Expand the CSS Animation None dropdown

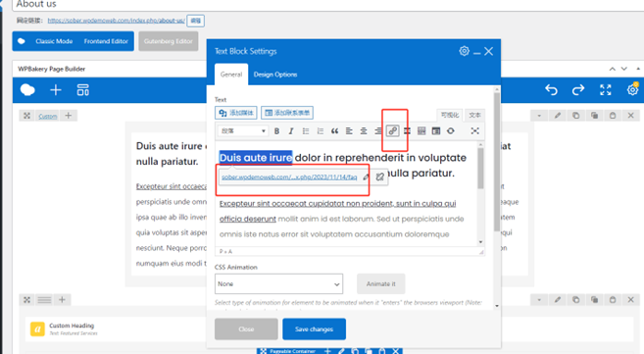(278, 283)
